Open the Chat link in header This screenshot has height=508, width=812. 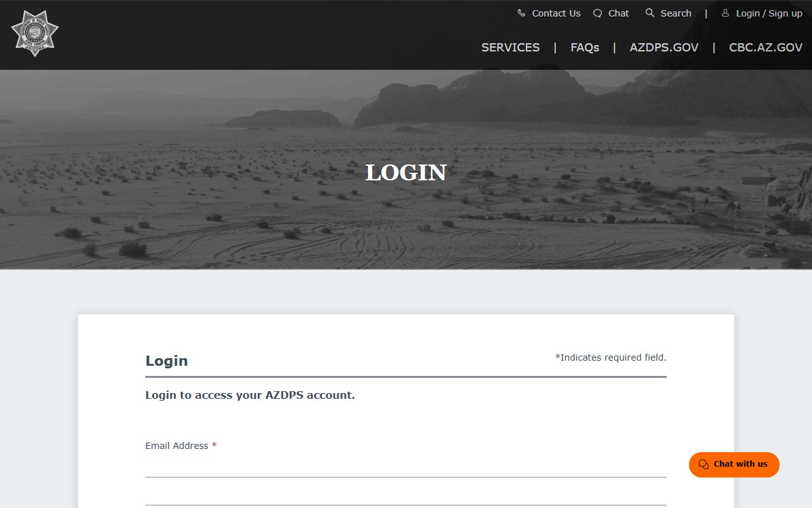click(619, 13)
